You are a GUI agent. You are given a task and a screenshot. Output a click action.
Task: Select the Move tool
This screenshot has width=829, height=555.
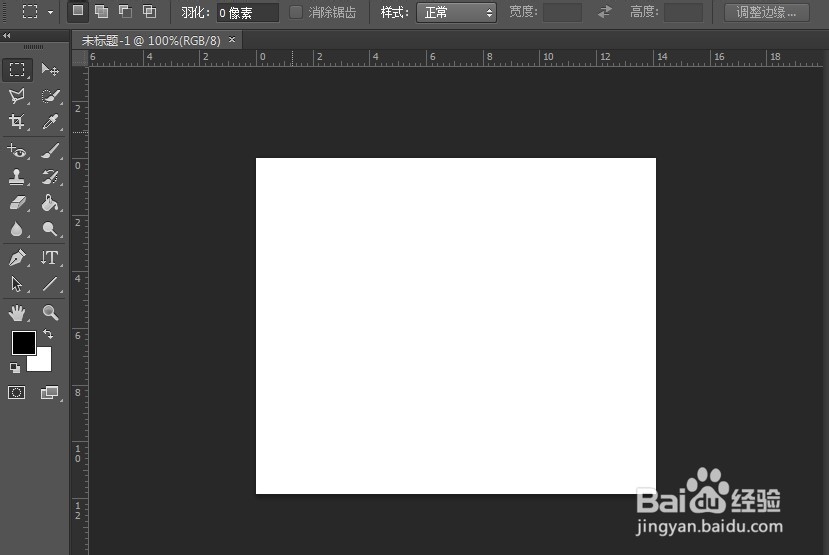pyautogui.click(x=50, y=70)
